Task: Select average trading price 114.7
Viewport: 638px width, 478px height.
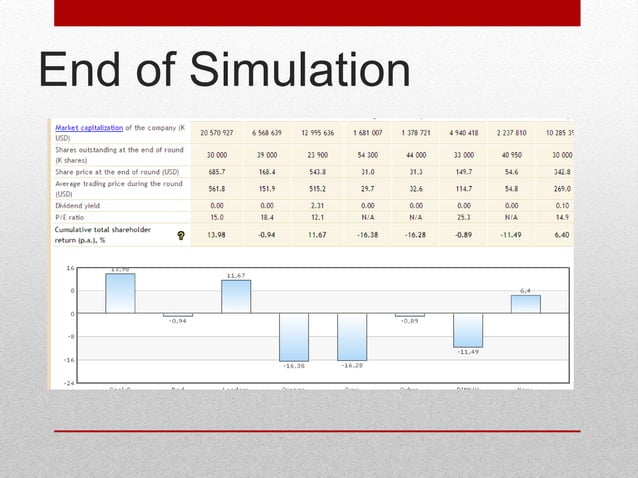Action: click(464, 189)
